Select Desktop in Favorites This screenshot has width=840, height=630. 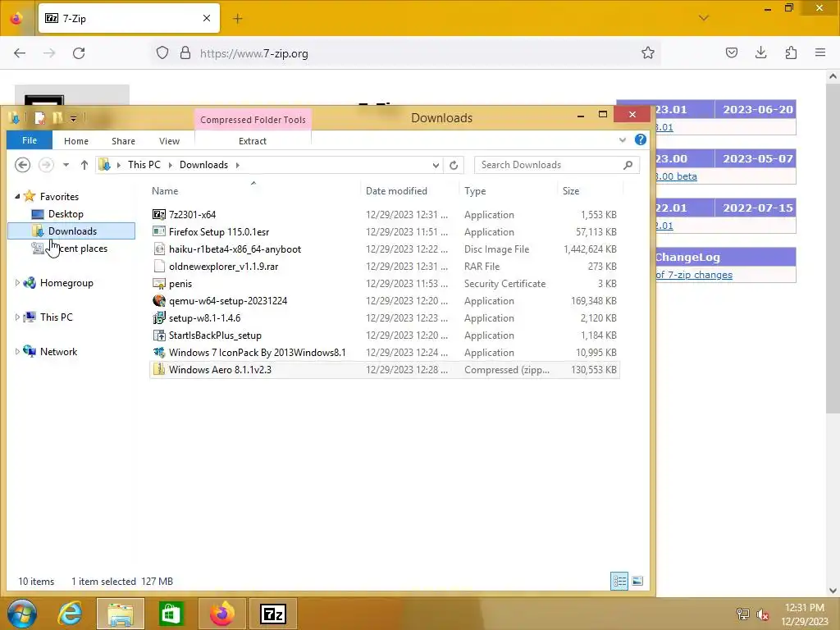(66, 214)
